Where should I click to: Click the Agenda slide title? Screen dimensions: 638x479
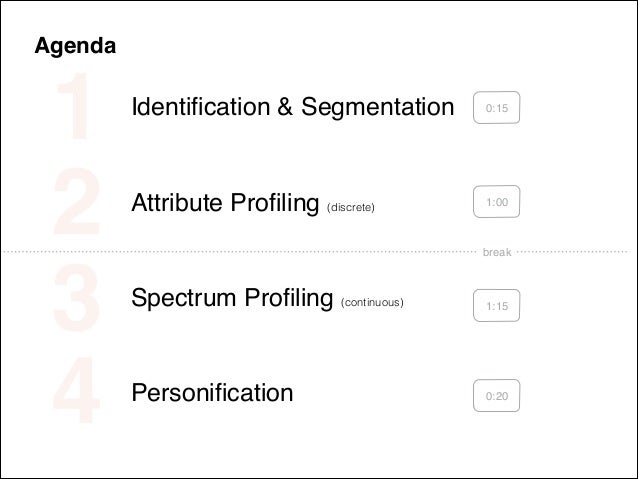[x=75, y=46]
